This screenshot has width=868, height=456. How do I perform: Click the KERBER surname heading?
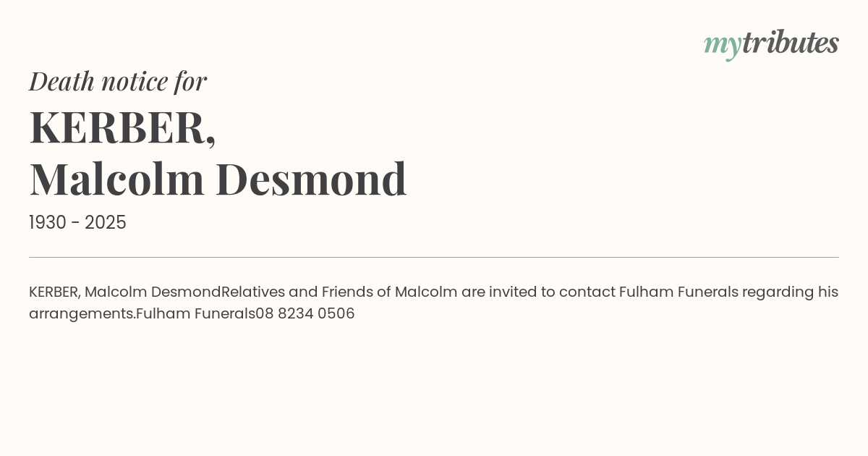(x=122, y=127)
